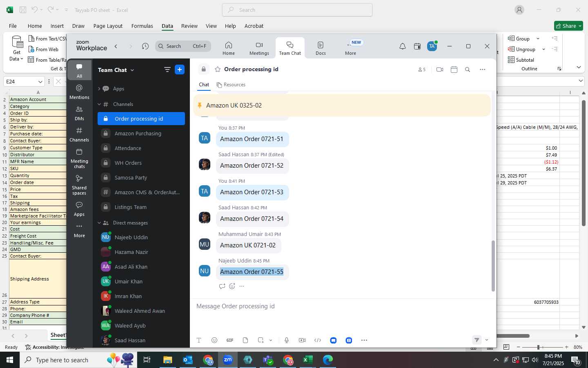This screenshot has width=588, height=368.
Task: Open screenshot options dropdown arrow in composer
Action: tap(270, 340)
